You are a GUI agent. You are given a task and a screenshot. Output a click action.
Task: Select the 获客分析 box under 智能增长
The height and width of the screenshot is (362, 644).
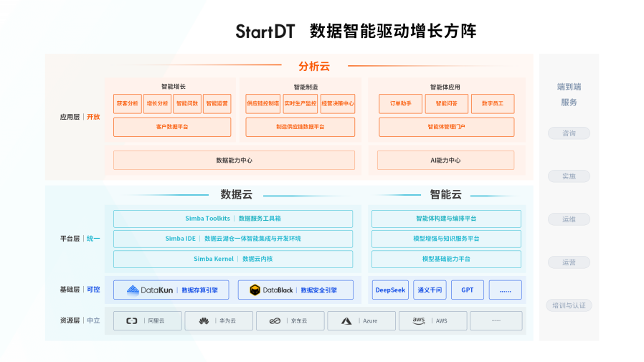click(x=127, y=104)
